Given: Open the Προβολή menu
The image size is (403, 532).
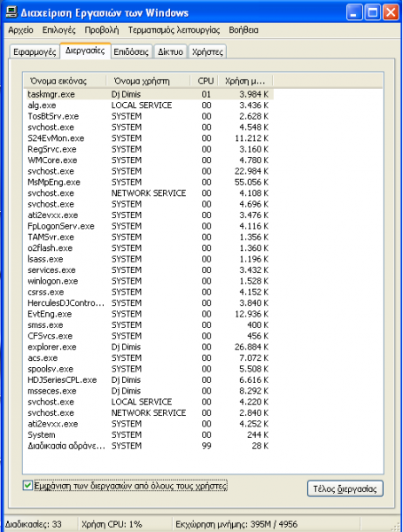Looking at the screenshot, I should coord(102,30).
